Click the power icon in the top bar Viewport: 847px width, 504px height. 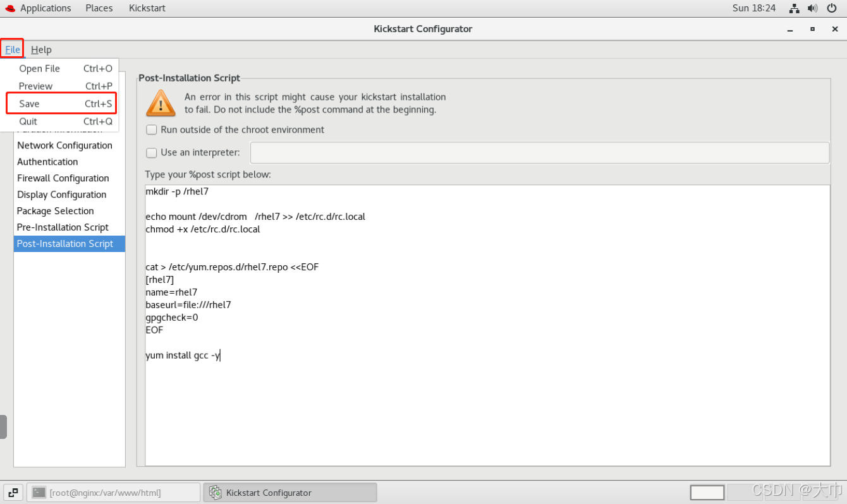[832, 8]
